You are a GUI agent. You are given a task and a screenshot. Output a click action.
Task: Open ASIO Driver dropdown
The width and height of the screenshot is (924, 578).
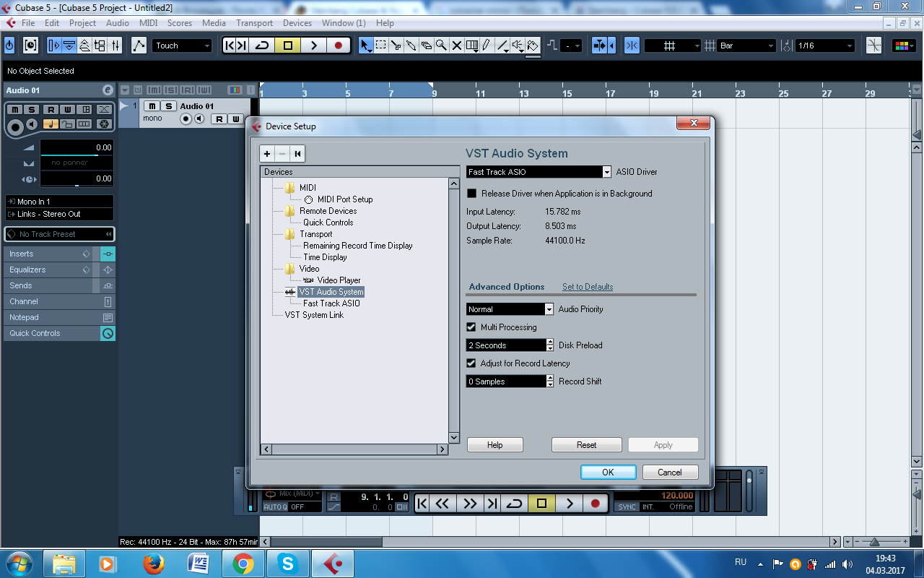click(x=539, y=172)
